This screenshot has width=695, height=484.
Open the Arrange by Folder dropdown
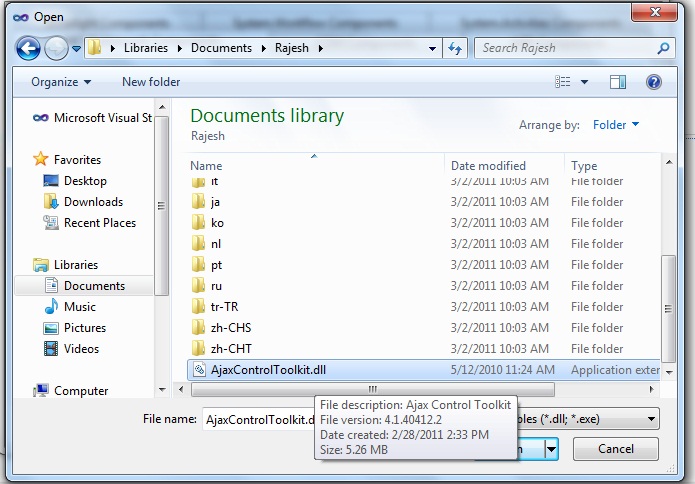click(616, 125)
